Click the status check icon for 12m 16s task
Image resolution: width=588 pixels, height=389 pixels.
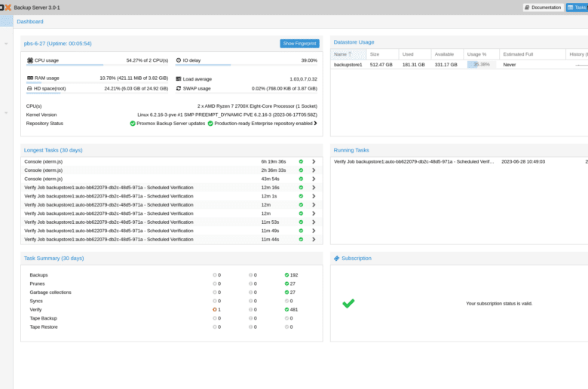click(x=301, y=188)
